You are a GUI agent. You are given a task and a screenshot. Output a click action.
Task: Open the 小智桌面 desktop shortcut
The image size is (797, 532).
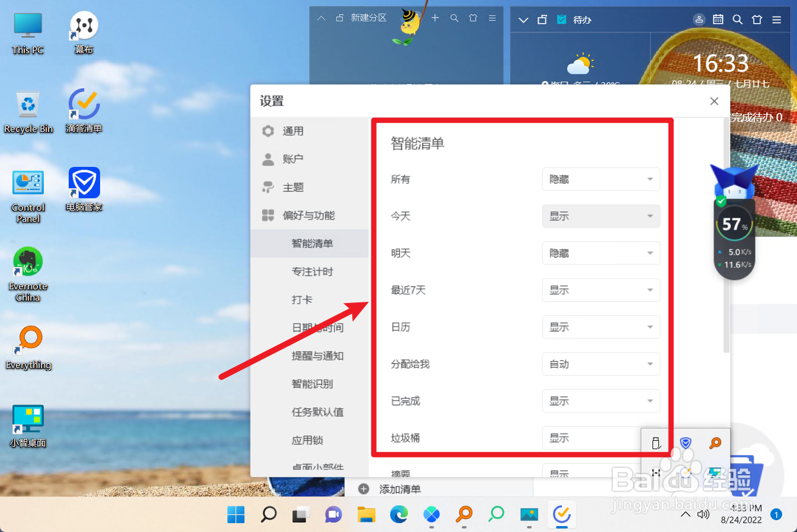(x=28, y=425)
